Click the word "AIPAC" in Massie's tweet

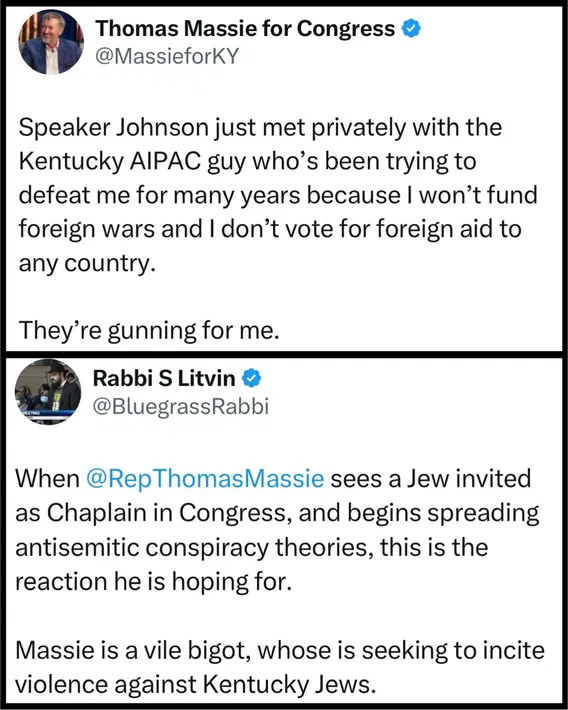[x=165, y=161]
